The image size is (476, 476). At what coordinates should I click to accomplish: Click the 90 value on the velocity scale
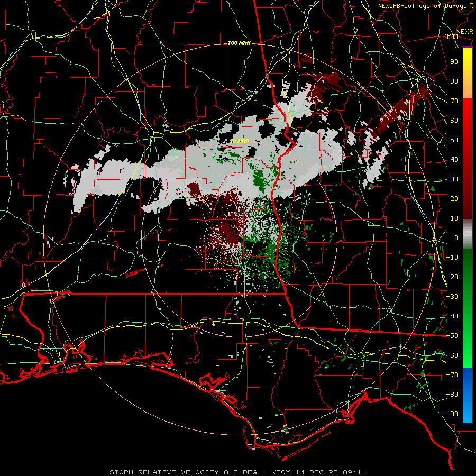coord(454,62)
